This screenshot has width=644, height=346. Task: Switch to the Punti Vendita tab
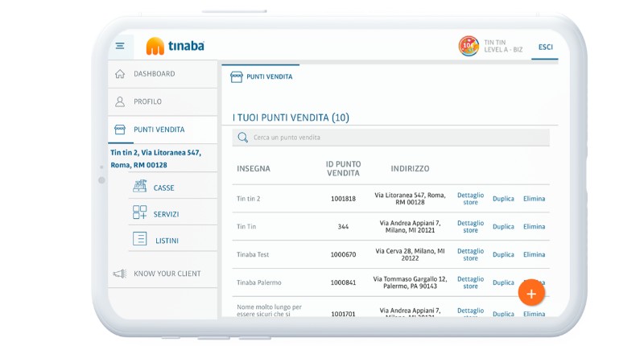click(x=261, y=77)
